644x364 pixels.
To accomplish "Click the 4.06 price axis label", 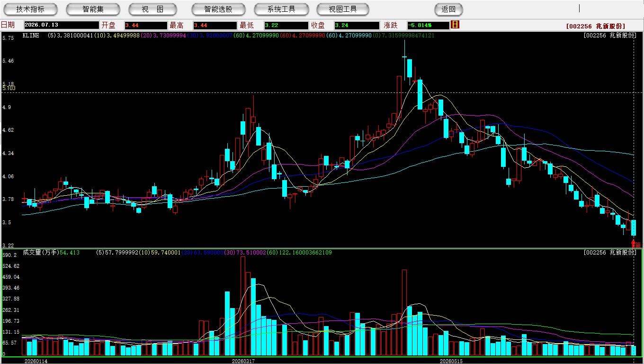I will (x=8, y=176).
